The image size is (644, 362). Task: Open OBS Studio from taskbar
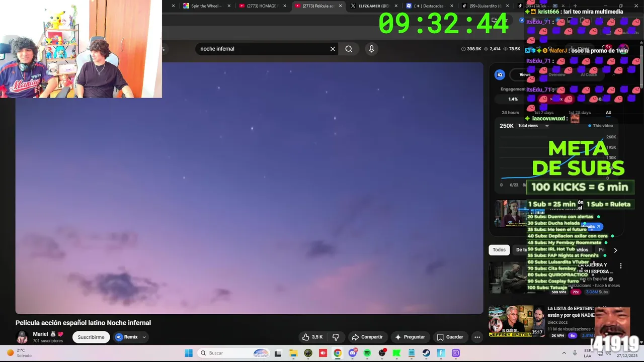tap(382, 353)
